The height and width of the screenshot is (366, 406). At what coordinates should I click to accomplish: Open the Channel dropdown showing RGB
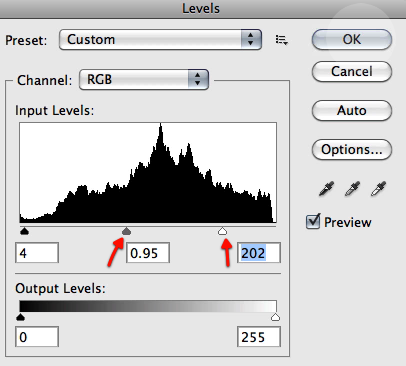coord(144,80)
